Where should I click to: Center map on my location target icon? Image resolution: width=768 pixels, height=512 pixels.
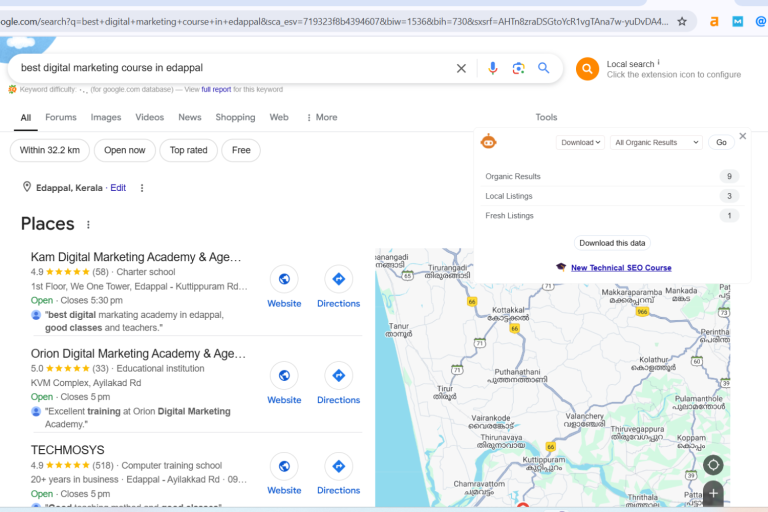713,465
